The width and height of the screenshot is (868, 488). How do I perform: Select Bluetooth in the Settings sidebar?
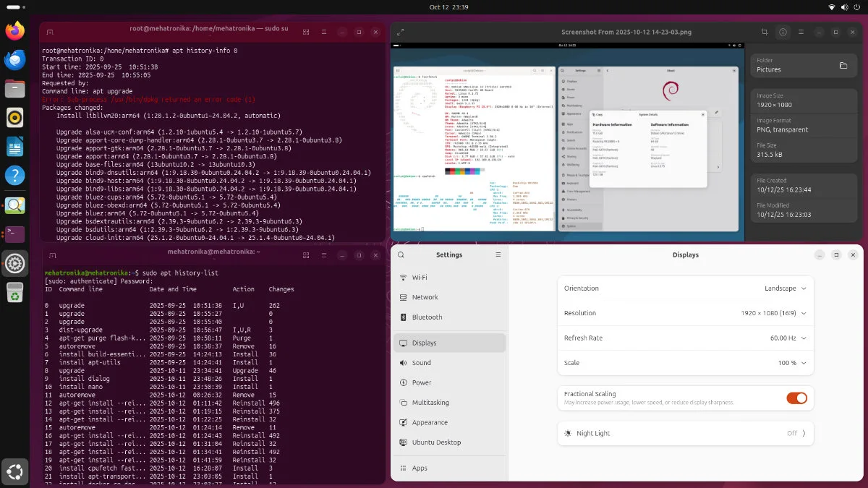[x=427, y=317]
